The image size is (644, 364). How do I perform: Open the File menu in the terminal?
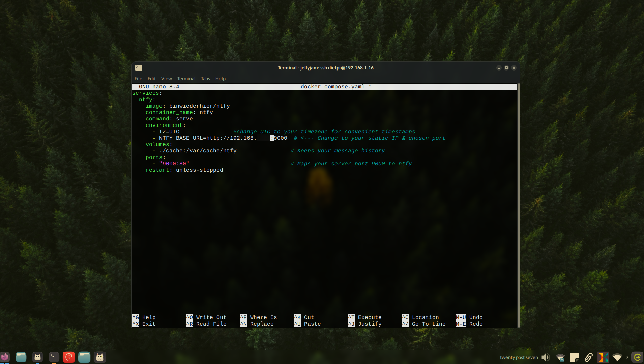pos(138,79)
